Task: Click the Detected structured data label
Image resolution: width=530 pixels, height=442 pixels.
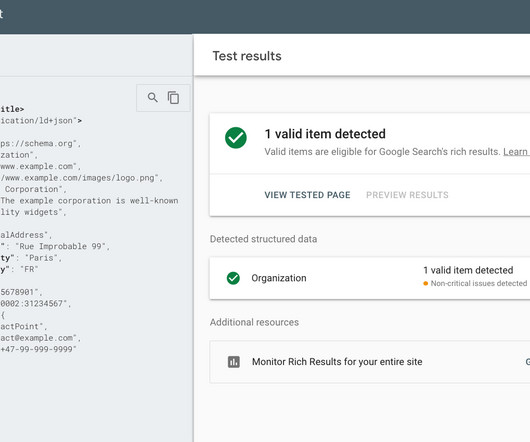Action: [x=263, y=239]
